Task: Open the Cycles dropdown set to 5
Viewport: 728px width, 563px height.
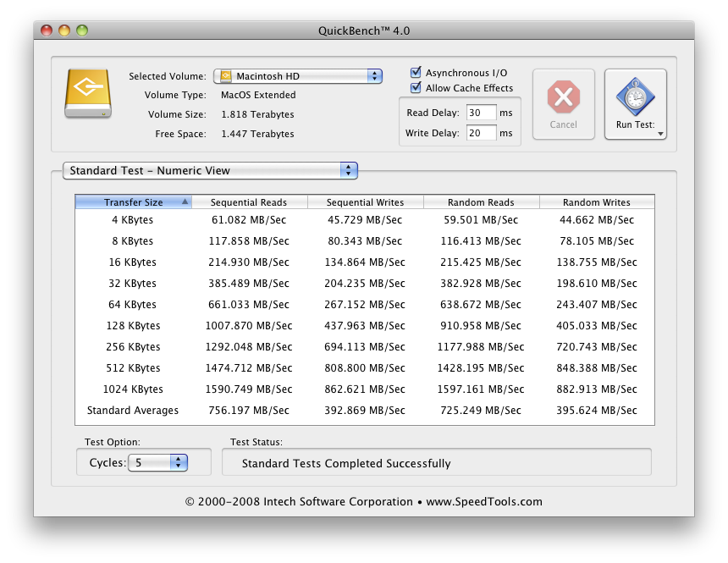Action: pyautogui.click(x=157, y=462)
